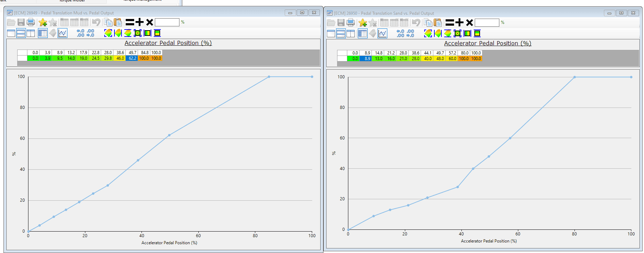Click the equals (set value) icon in Sand window
Screen dimensions: 644x253
[x=450, y=23]
